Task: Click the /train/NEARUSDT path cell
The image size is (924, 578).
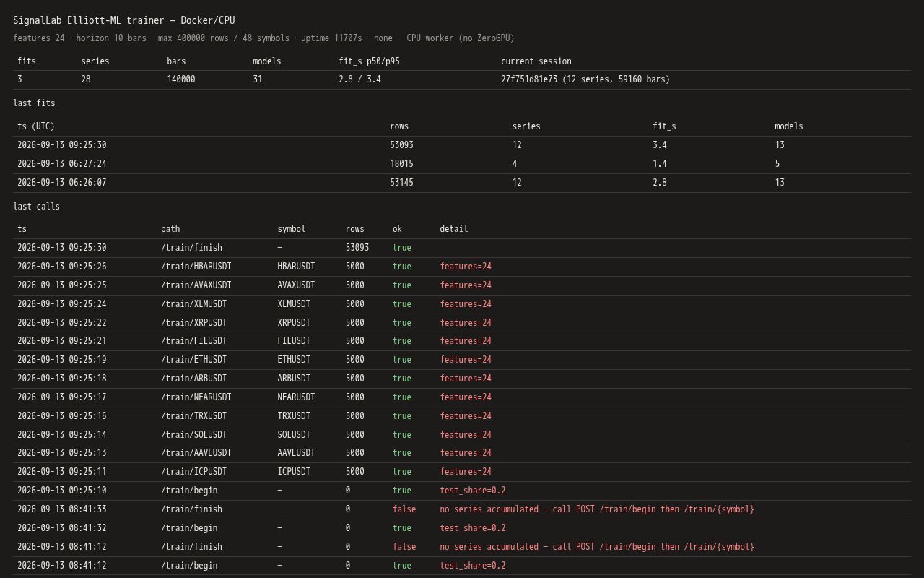Action: coord(196,397)
